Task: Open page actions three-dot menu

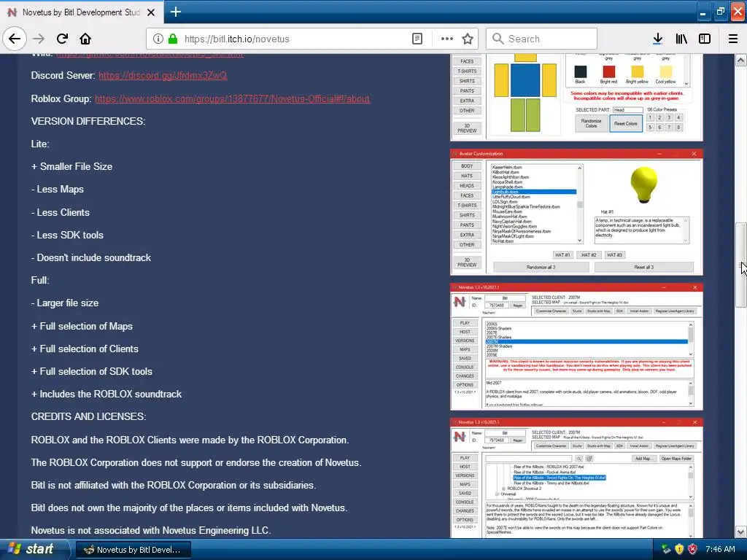Action: pos(447,39)
